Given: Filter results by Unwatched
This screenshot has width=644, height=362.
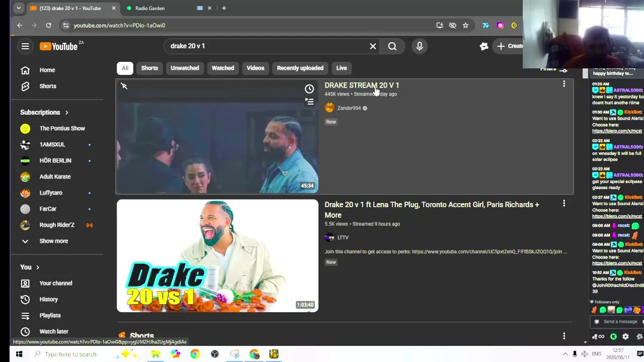Looking at the screenshot, I should [x=185, y=68].
